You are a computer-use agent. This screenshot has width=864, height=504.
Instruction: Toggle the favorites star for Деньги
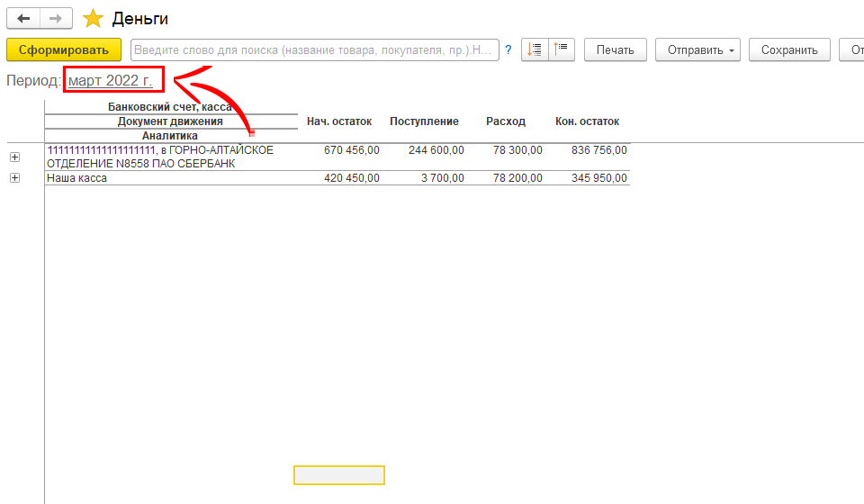(93, 19)
